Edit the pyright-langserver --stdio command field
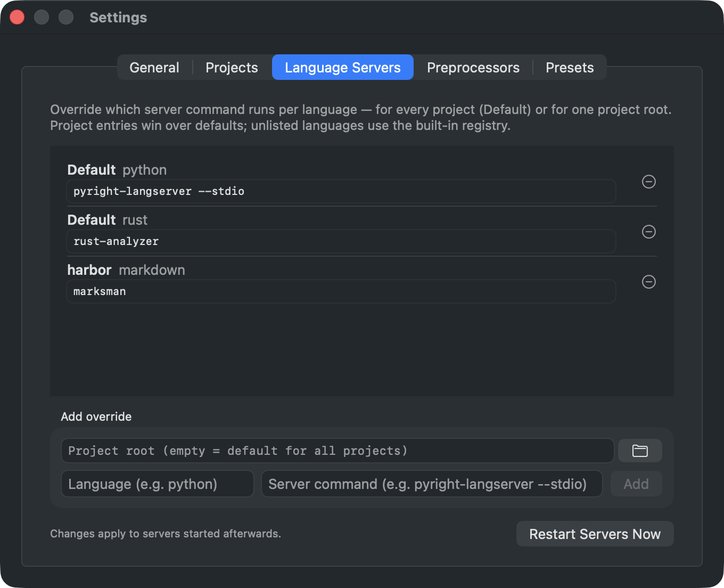This screenshot has width=724, height=588. 341,191
